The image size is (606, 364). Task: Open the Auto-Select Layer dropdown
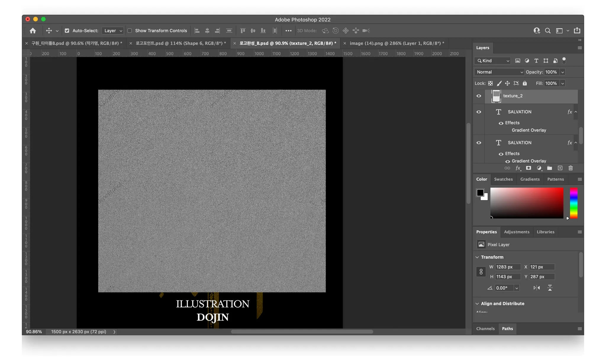pyautogui.click(x=113, y=31)
